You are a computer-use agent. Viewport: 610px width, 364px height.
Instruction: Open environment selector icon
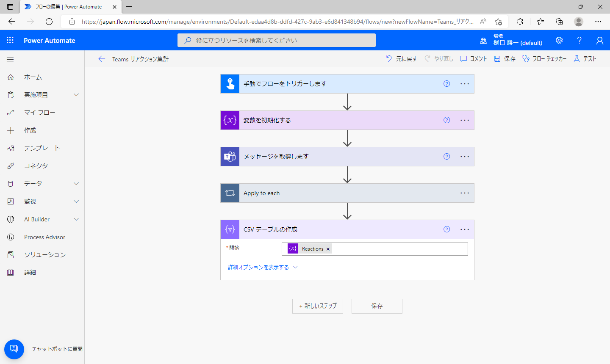483,41
